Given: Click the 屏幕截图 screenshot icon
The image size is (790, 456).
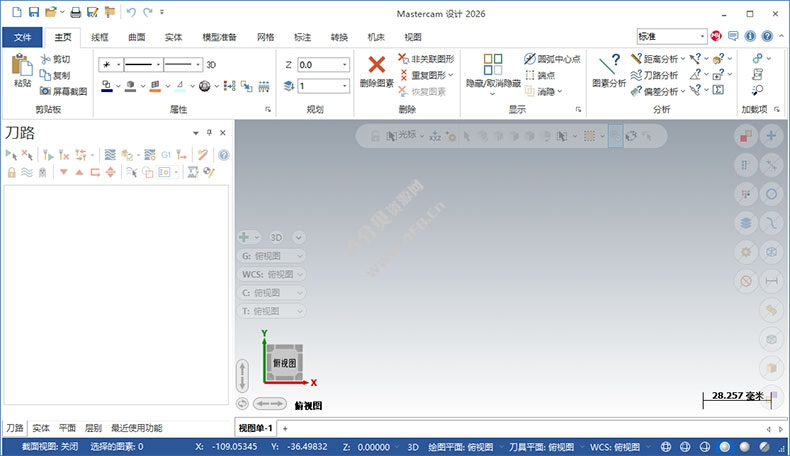Looking at the screenshot, I should pos(63,91).
